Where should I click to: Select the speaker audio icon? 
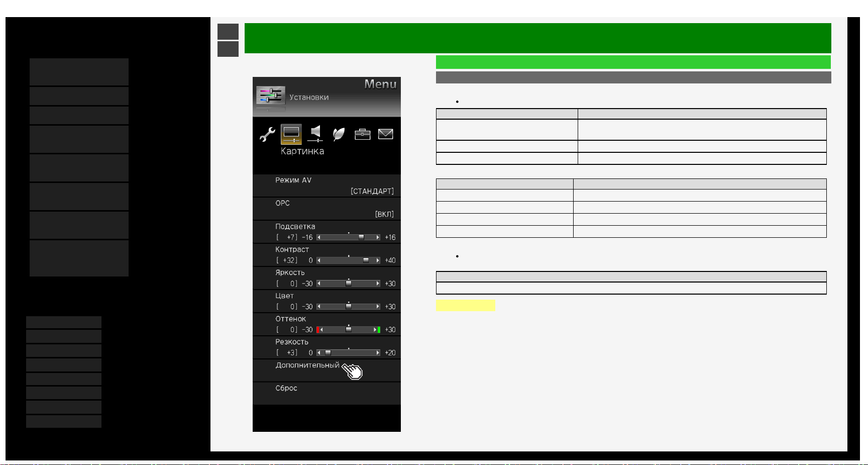coord(315,134)
